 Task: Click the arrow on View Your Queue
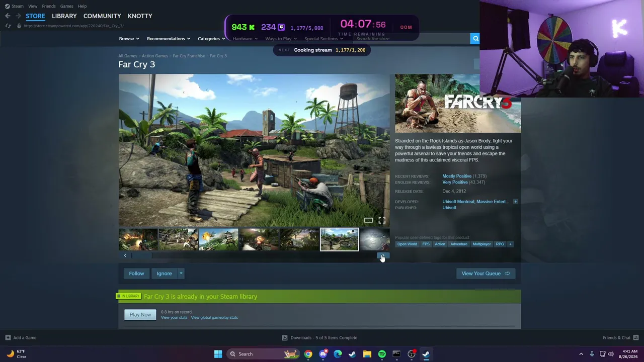pos(507,274)
